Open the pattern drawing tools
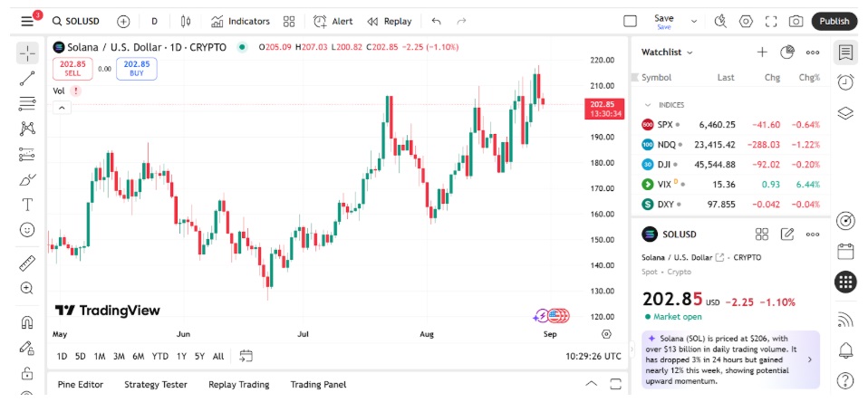Image resolution: width=868 pixels, height=402 pixels. tap(27, 129)
